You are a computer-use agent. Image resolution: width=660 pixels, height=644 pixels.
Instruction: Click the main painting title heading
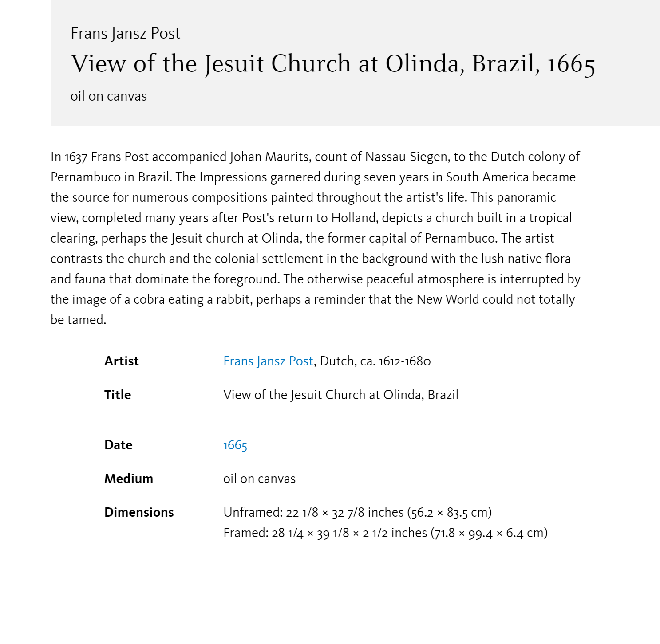333,64
